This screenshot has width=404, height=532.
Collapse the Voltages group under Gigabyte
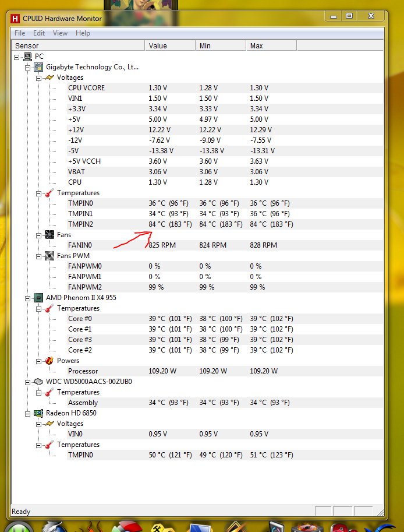[38, 78]
